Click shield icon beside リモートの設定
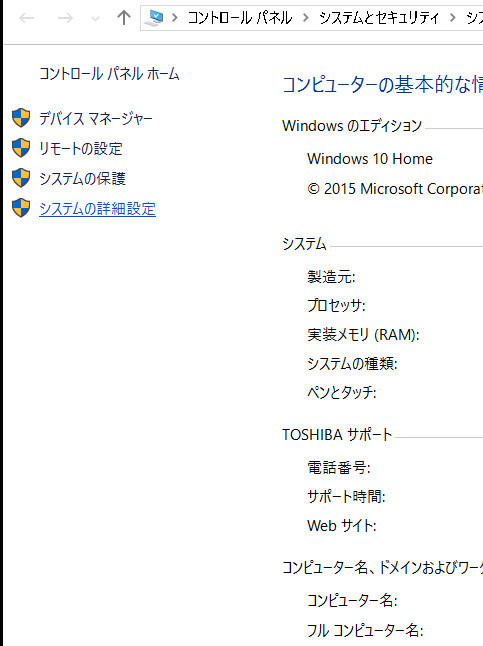The image size is (483, 646). [x=21, y=148]
